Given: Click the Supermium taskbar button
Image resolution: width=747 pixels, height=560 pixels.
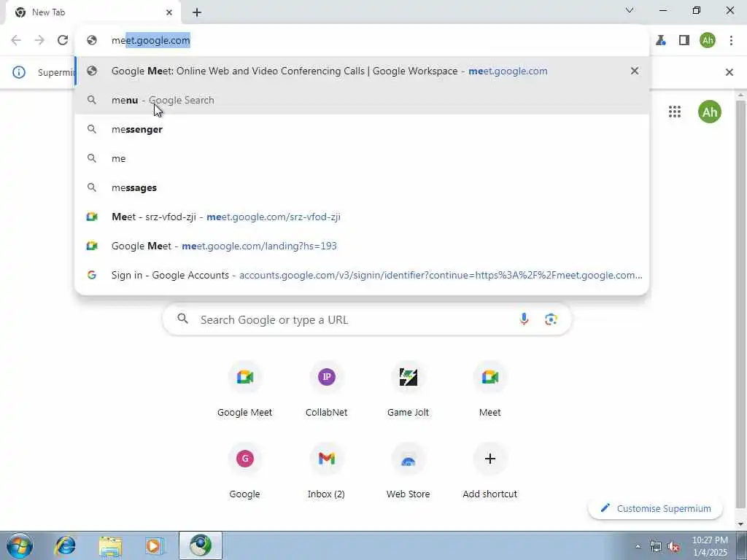Looking at the screenshot, I should 201,545.
